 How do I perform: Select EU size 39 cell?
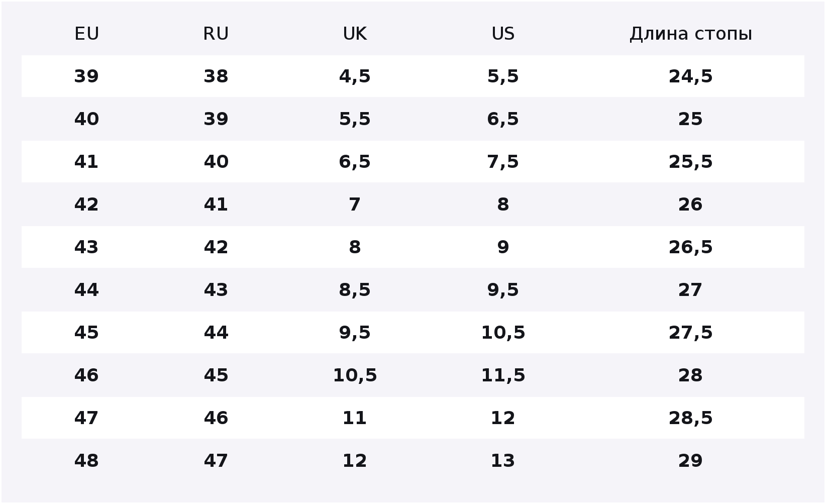point(86,76)
